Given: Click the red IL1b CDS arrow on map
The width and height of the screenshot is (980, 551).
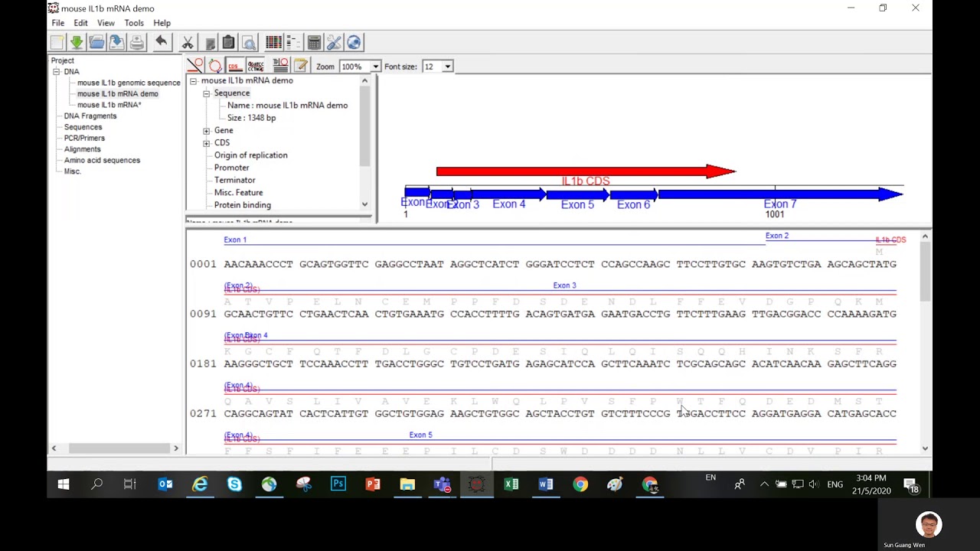Looking at the screenshot, I should tap(586, 171).
